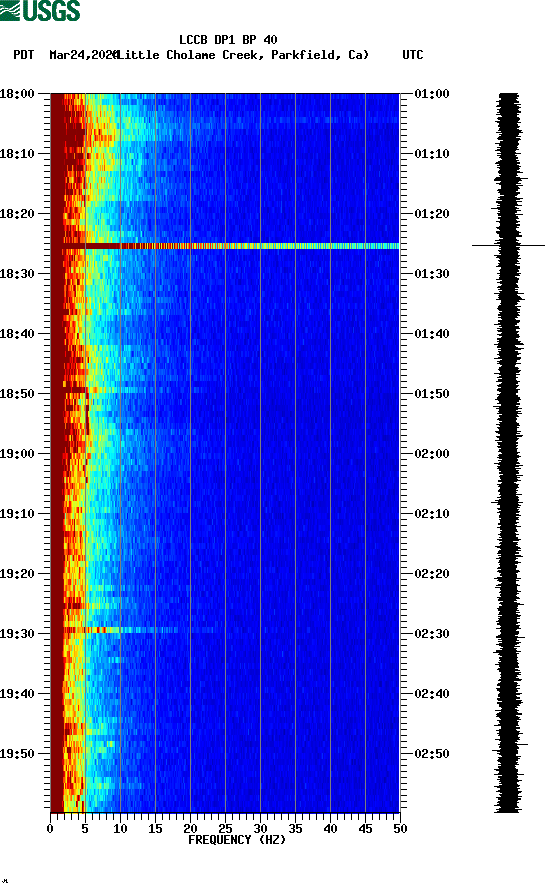This screenshot has height=892, width=552.
Task: Click the "5" frequency axis tick label
Action: [x=85, y=829]
